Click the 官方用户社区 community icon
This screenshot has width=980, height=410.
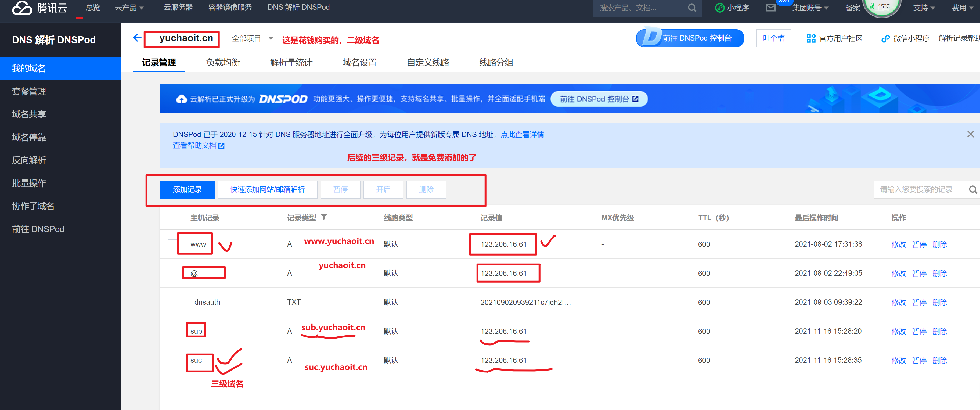pos(811,38)
